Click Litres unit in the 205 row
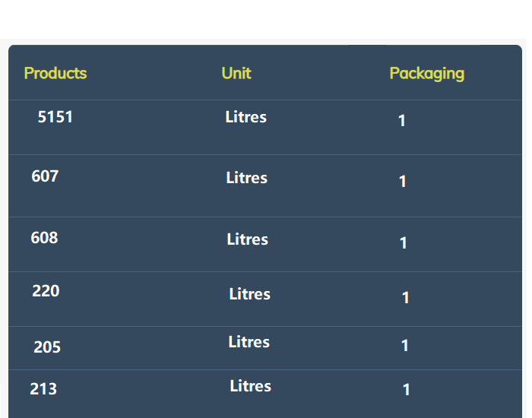Viewport: 532px width, 418px height. pos(249,342)
